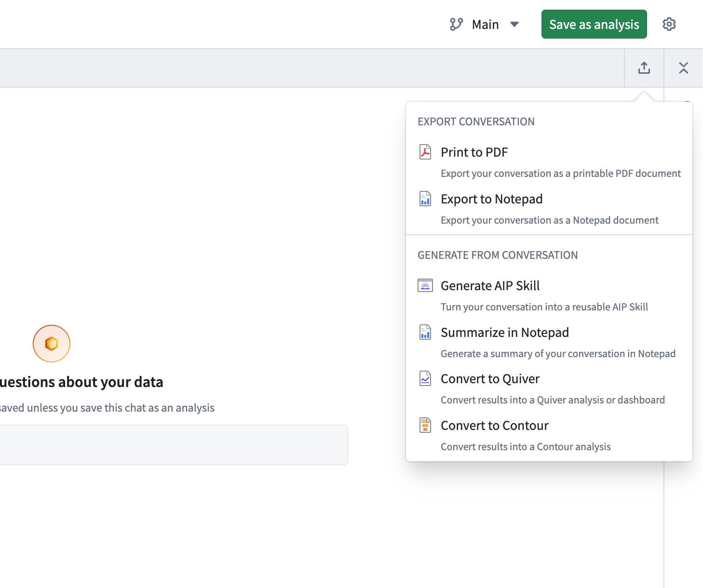Click the export share icon

click(x=644, y=68)
